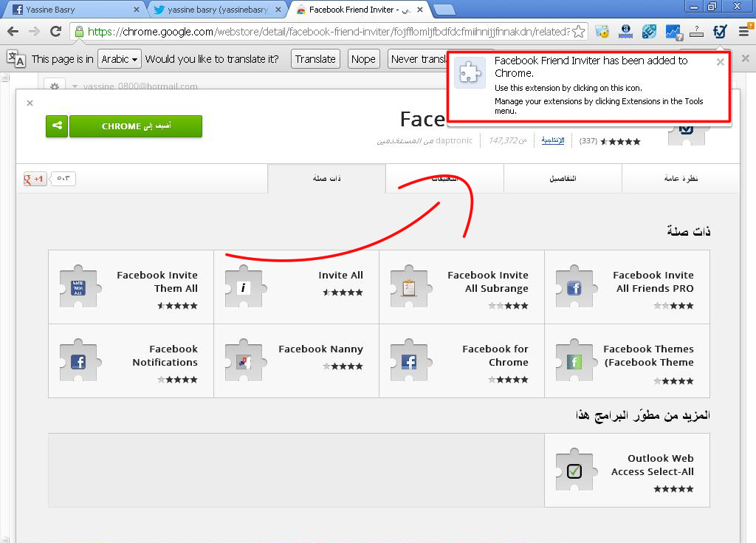Bookmark the page with the star icon
756x543 pixels.
578,32
